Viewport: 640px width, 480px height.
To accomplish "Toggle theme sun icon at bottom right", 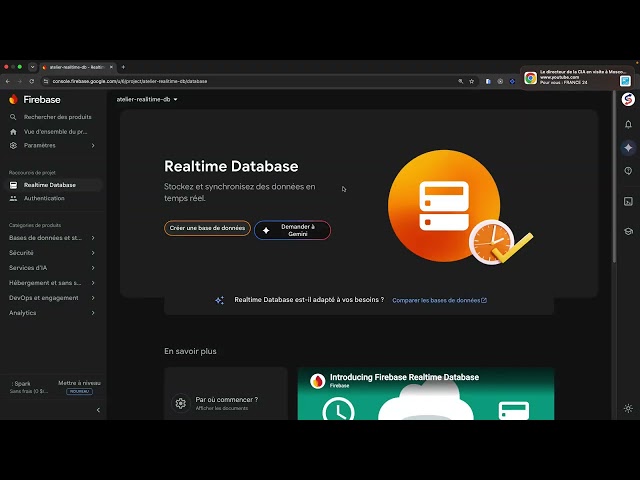I will click(628, 408).
